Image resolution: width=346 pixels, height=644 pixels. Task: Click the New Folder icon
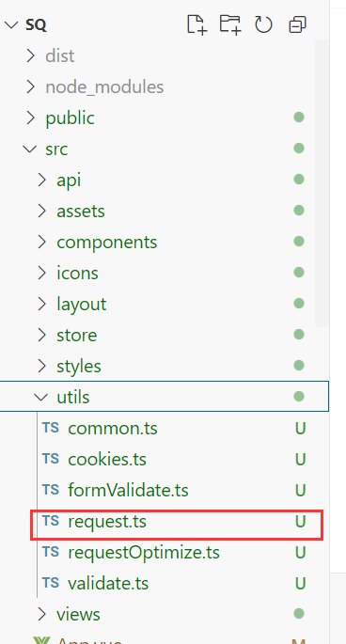230,24
